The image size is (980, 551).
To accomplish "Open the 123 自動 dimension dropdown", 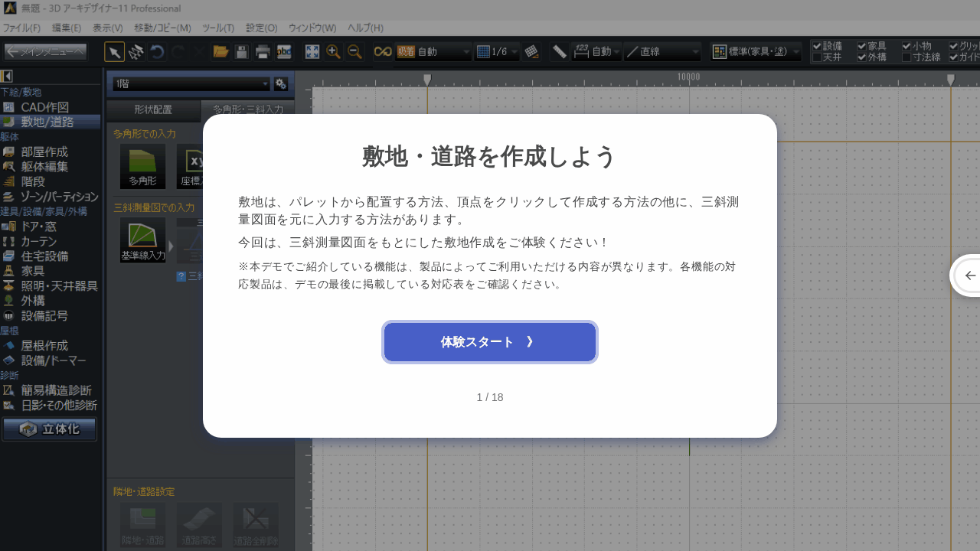I will tap(597, 52).
